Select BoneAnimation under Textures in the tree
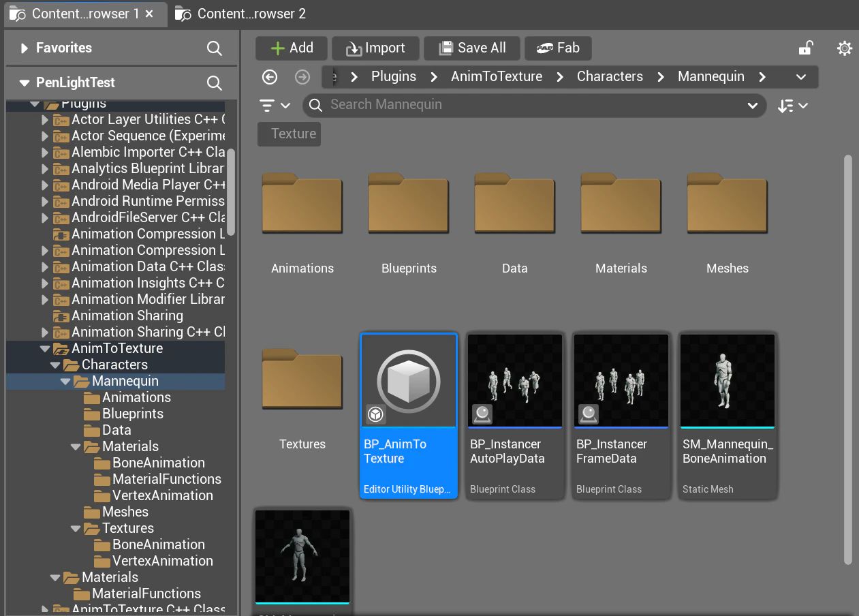The height and width of the screenshot is (616, 859). pos(158,544)
